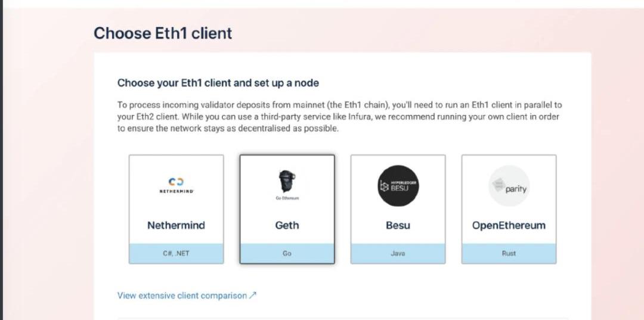644x320 pixels.
Task: Click the Besu name label
Action: pyautogui.click(x=398, y=225)
